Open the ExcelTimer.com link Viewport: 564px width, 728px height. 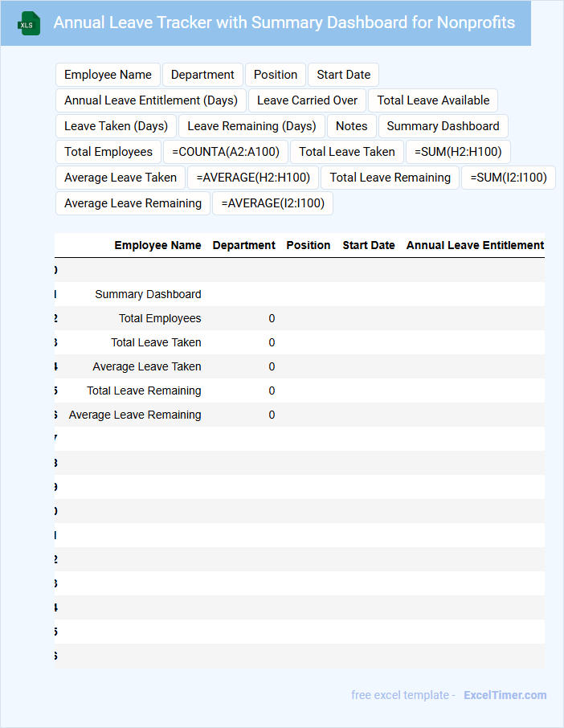(x=505, y=695)
